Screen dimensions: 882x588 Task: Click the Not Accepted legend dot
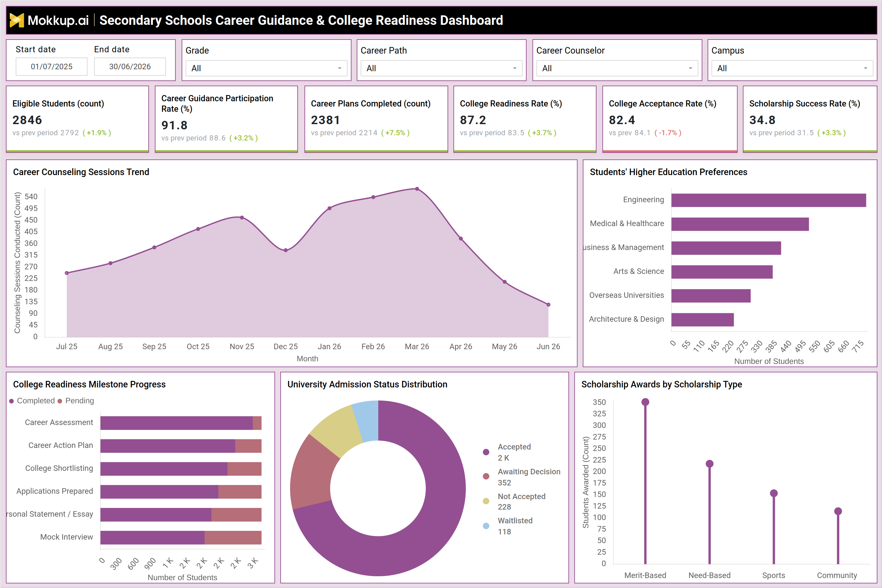point(486,501)
